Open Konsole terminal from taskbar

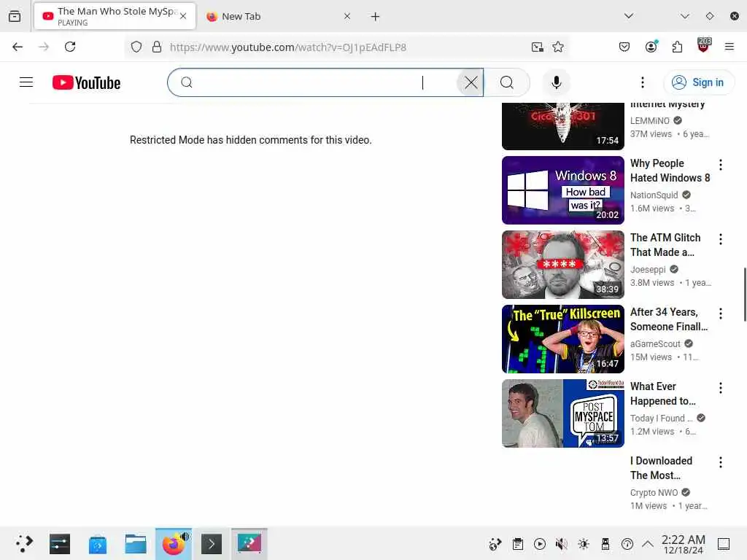click(212, 543)
